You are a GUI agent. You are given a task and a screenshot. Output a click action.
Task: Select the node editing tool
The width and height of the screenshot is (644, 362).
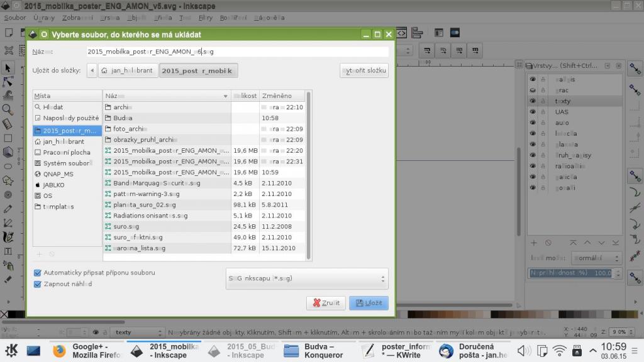(x=8, y=82)
